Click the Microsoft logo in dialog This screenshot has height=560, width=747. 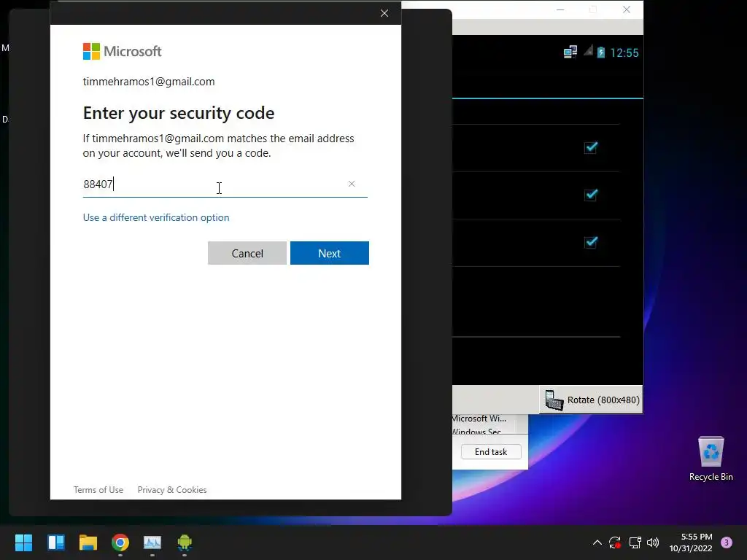point(123,52)
